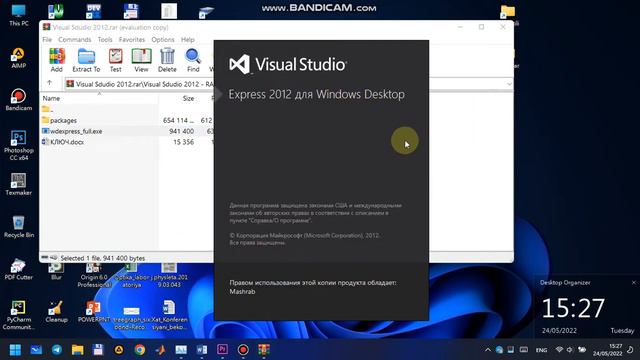
Task: Switch to WinRAR in the taskbar
Action: click(x=264, y=350)
